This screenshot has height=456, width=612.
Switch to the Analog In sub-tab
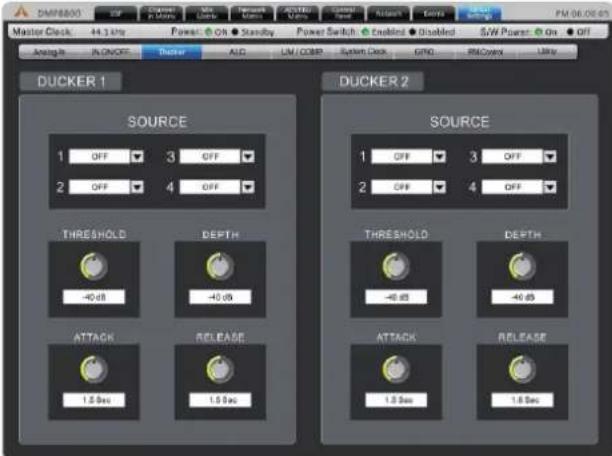tap(49, 52)
